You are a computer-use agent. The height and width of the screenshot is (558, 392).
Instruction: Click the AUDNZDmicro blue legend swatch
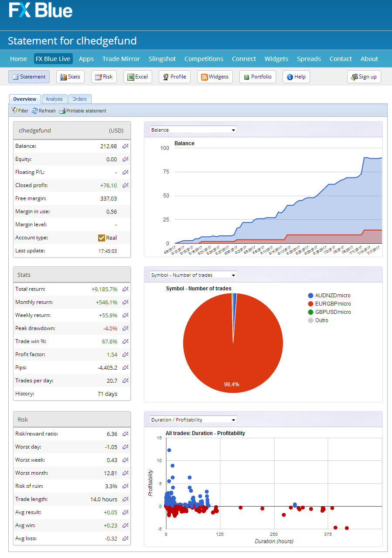pos(310,296)
